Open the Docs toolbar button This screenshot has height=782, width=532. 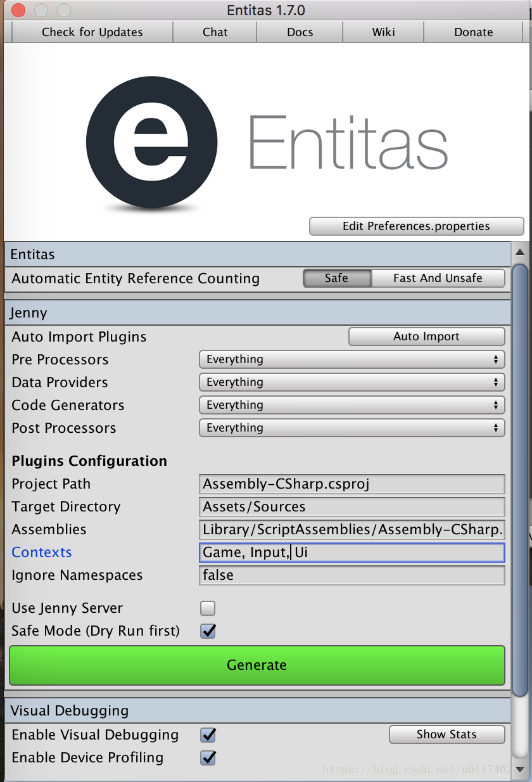300,32
